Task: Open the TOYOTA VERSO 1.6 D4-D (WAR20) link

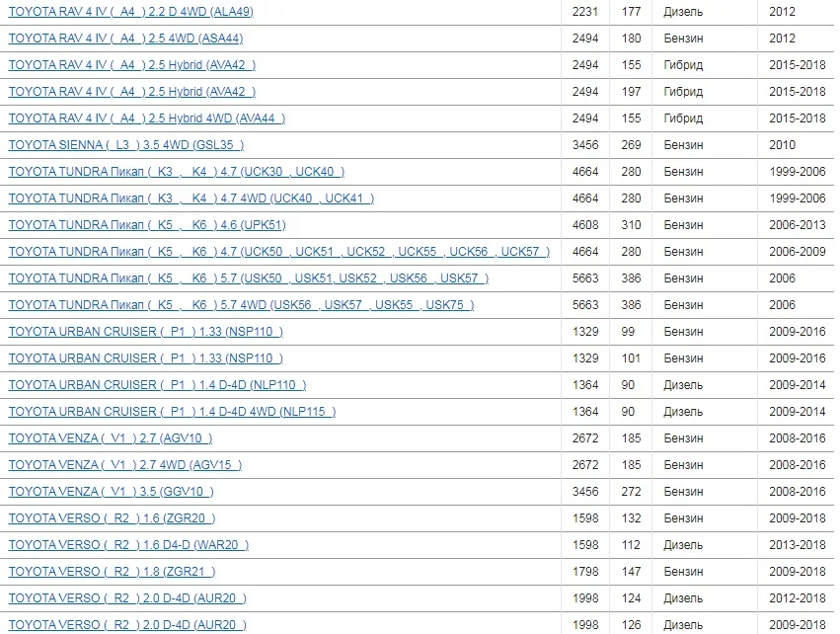Action: point(128,545)
